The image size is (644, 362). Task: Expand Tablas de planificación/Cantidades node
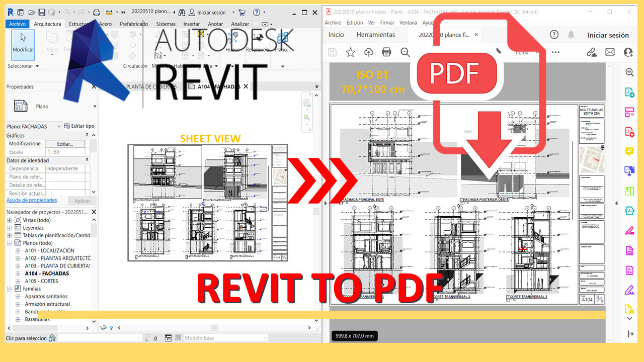10,235
